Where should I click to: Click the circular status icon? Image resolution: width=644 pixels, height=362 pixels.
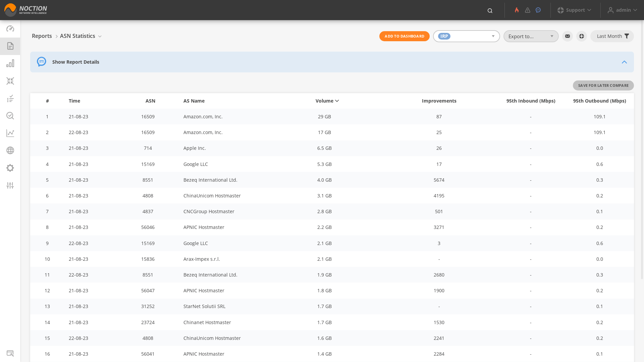coord(538,10)
